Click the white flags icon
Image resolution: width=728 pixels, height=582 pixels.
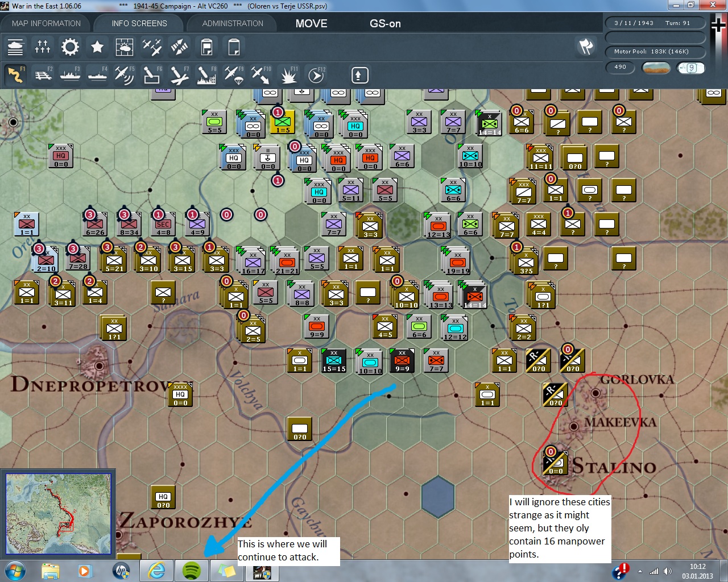coord(586,47)
